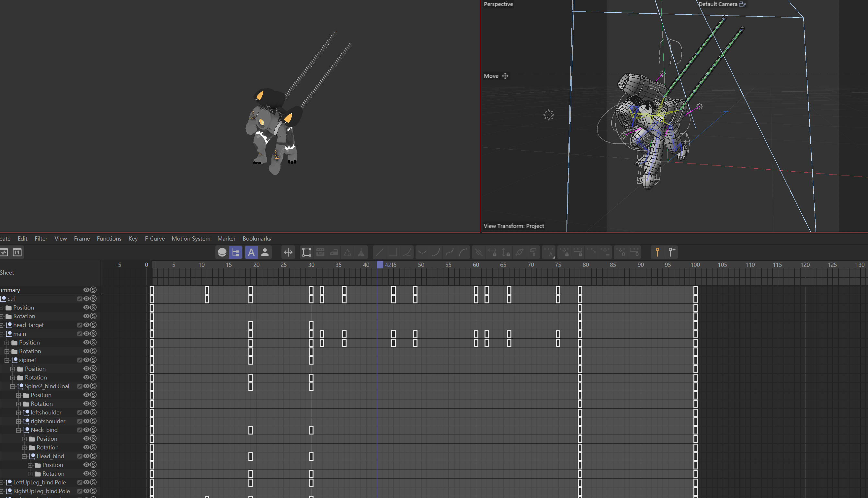Open the Filter menu
The height and width of the screenshot is (498, 868).
(41, 238)
